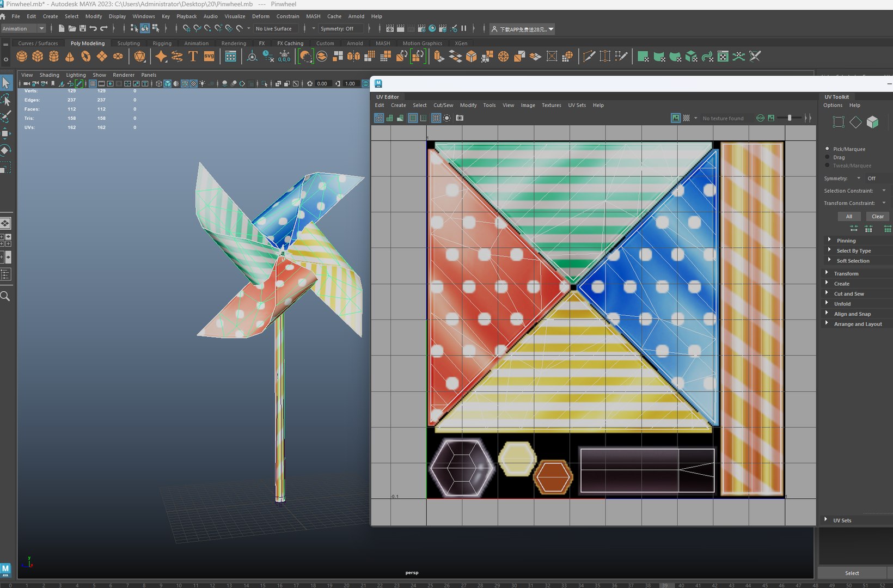Create a polygon cube from the shelf
Screen dimensions: 893x588
pos(38,56)
